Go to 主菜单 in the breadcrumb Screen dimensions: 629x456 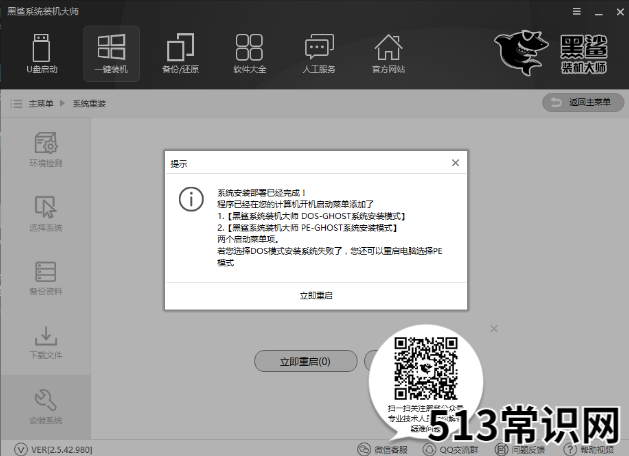41,104
